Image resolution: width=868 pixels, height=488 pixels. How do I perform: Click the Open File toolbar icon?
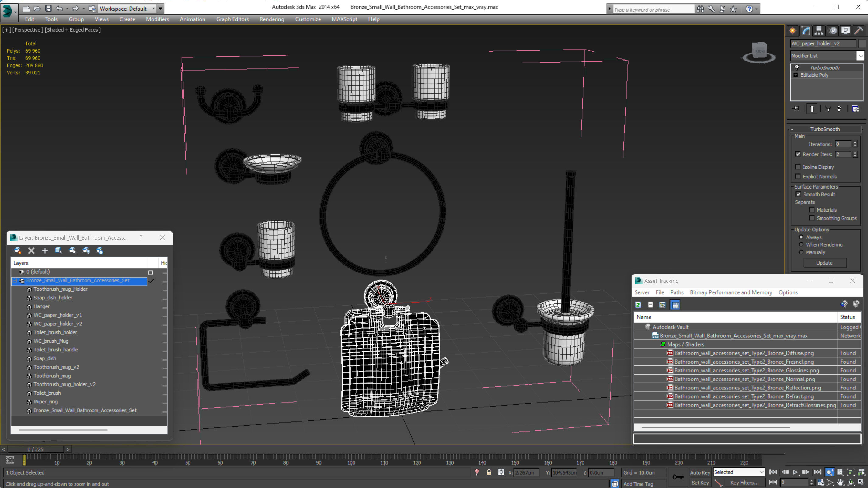[x=37, y=9]
